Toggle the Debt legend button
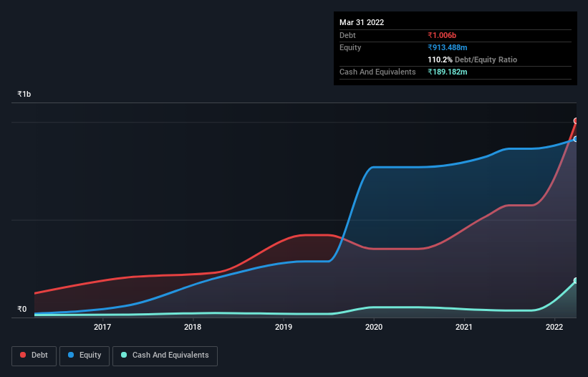The image size is (588, 377). point(34,355)
